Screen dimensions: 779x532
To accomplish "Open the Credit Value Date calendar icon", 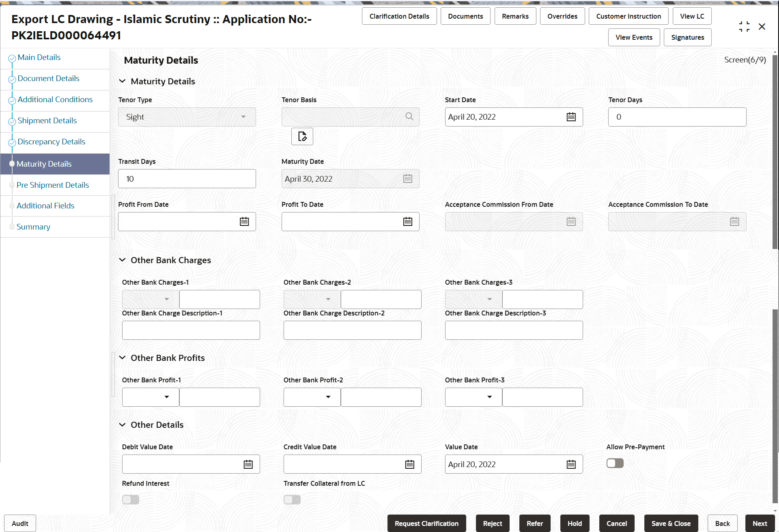I will point(409,464).
